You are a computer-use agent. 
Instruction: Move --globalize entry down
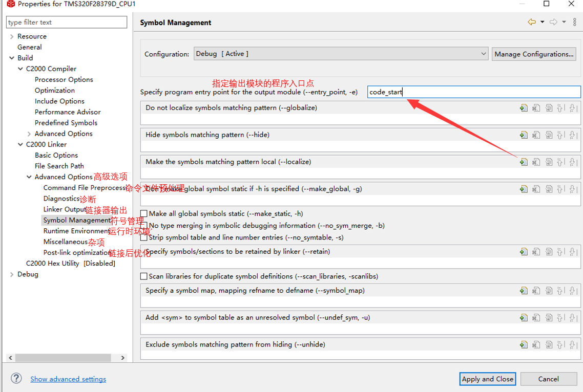pos(573,108)
